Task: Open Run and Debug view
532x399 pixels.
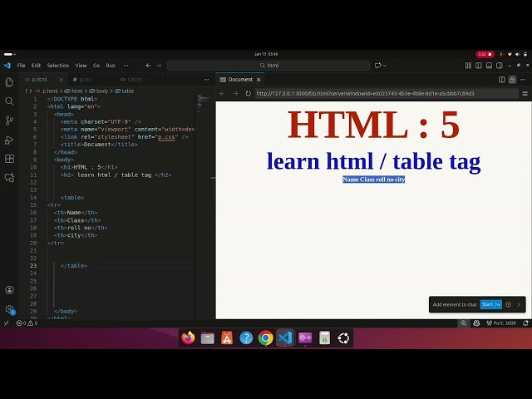Action: click(9, 140)
